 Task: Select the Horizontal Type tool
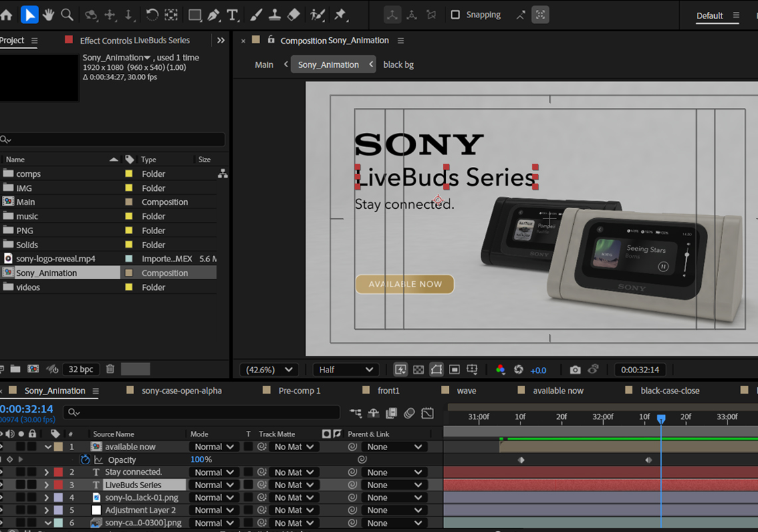233,15
